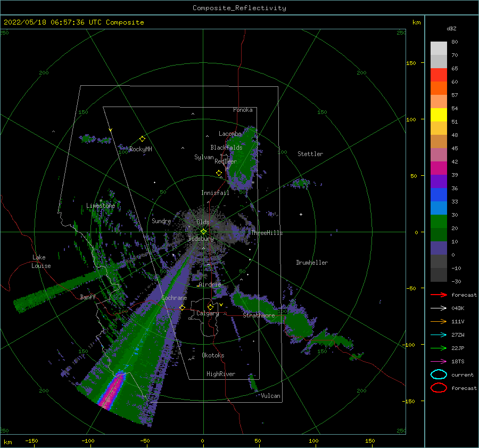Click the Composite_Reflectivity title
This screenshot has height=448, width=479.
click(240, 8)
